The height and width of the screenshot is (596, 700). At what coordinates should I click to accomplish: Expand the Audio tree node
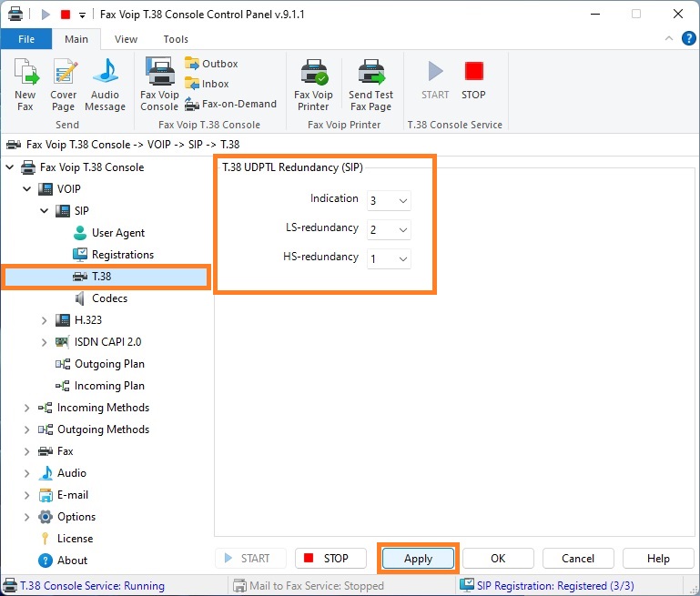click(x=26, y=473)
